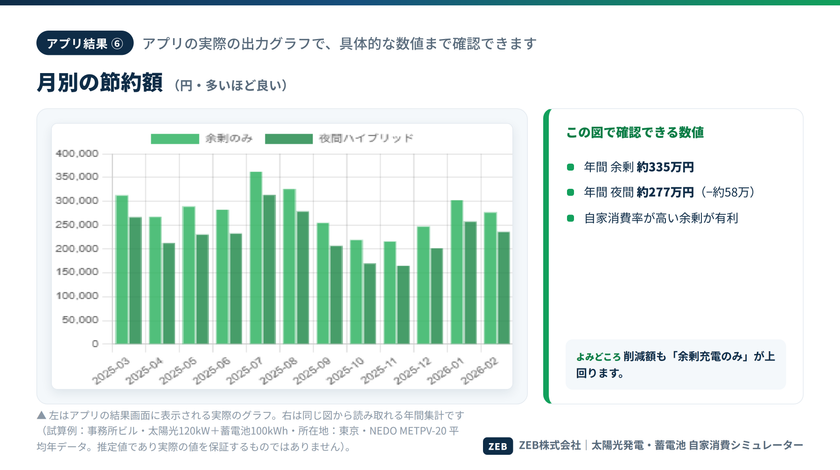Click the 2025-07 axis label
Screen dimensions: 840x470
tap(245, 370)
